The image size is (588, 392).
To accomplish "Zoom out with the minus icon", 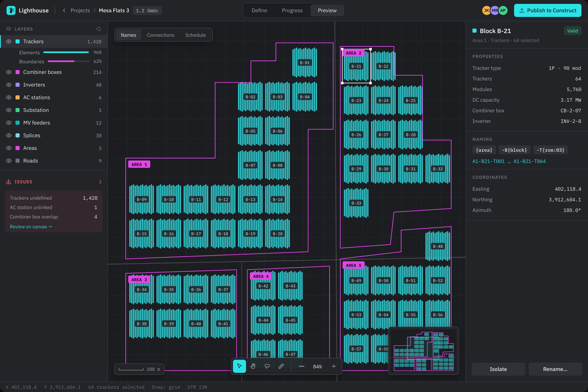I will 302,366.
